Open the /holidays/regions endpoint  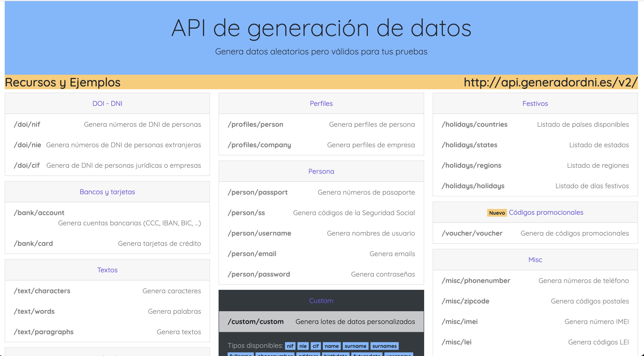click(472, 165)
